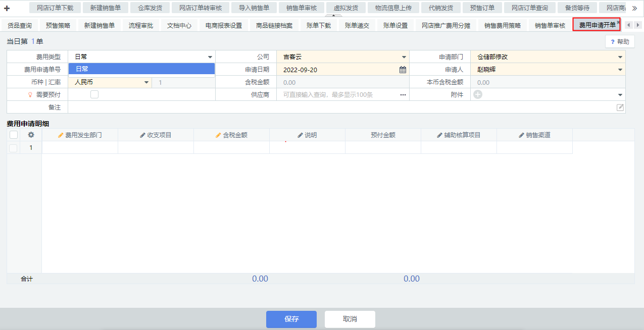Open calendar picker for 申请日期
The image size is (644, 330).
pos(403,70)
